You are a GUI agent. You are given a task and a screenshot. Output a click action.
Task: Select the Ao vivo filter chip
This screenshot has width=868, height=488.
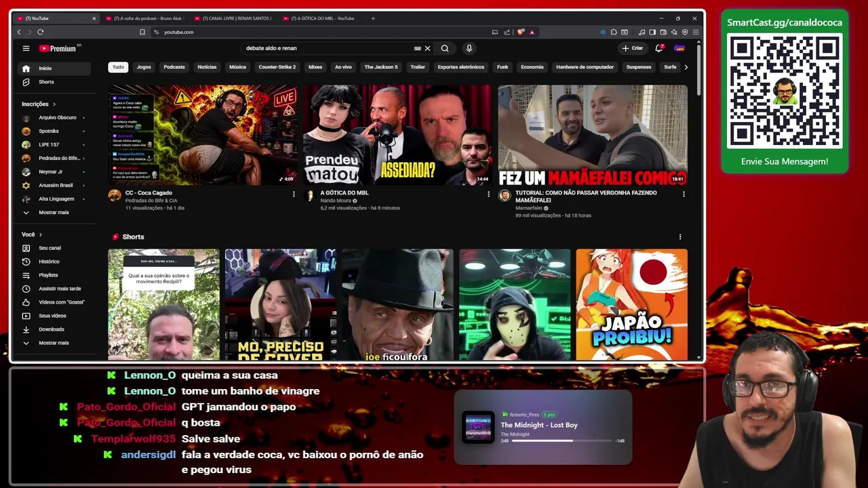pyautogui.click(x=343, y=67)
